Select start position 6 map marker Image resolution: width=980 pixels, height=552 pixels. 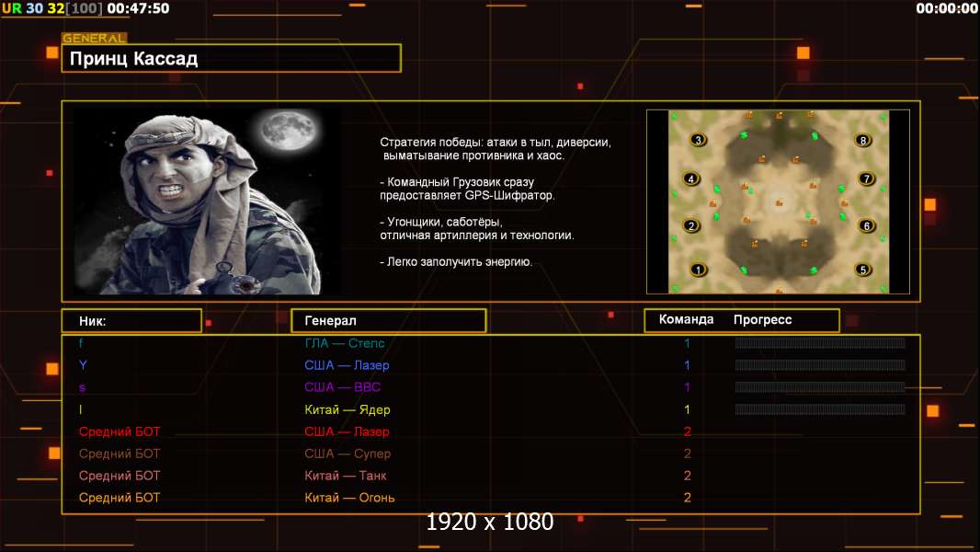pos(865,225)
